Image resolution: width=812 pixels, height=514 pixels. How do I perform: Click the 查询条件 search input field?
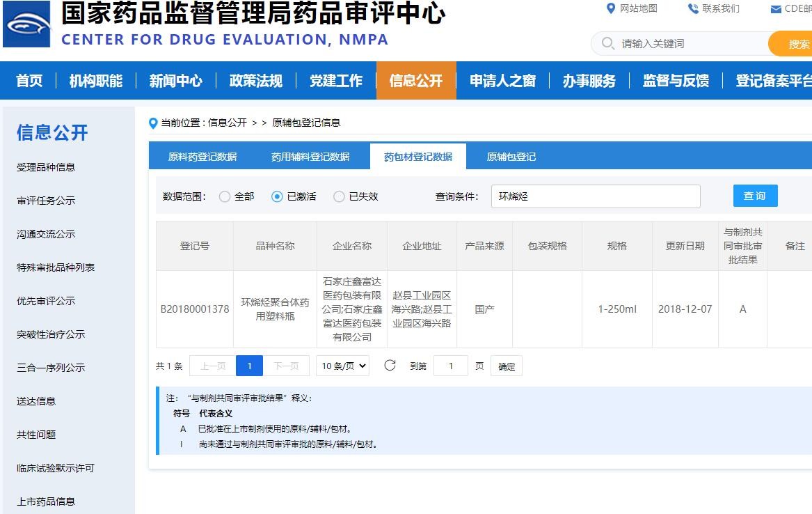pos(595,196)
